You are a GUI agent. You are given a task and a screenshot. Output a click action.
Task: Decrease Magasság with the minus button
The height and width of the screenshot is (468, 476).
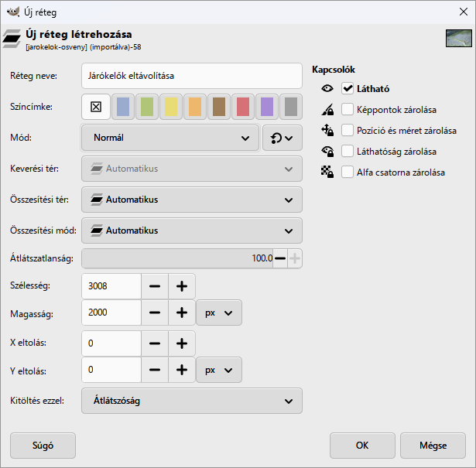[155, 313]
